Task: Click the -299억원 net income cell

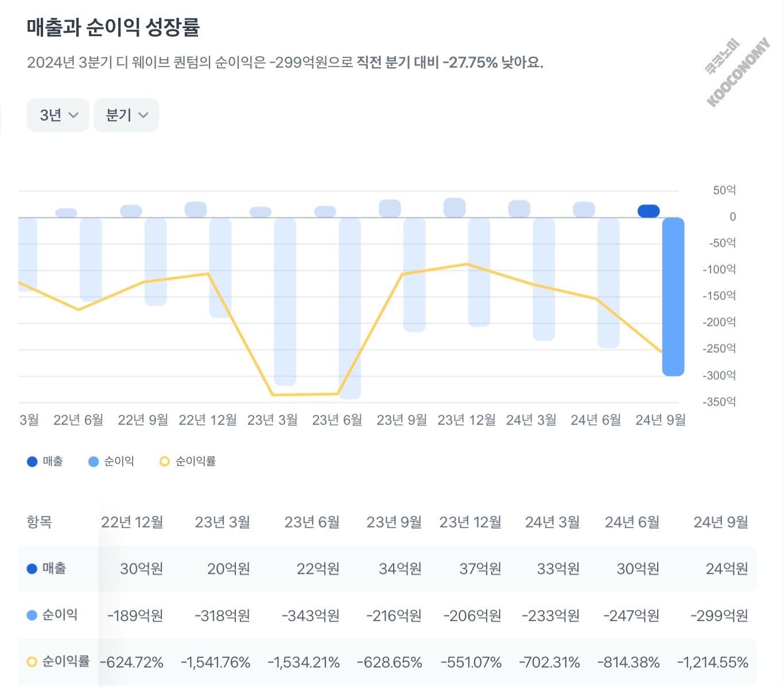Action: [x=719, y=616]
